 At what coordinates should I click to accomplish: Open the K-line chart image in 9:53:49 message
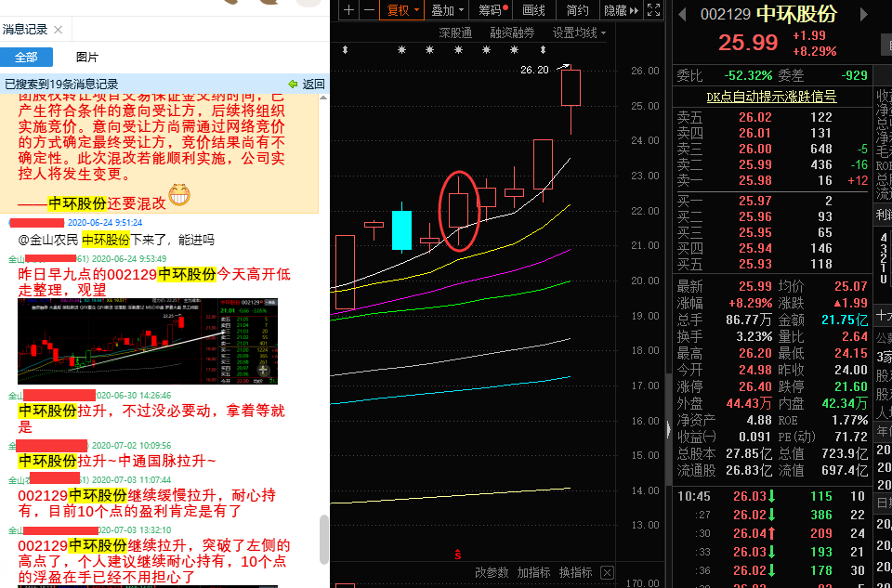(148, 341)
